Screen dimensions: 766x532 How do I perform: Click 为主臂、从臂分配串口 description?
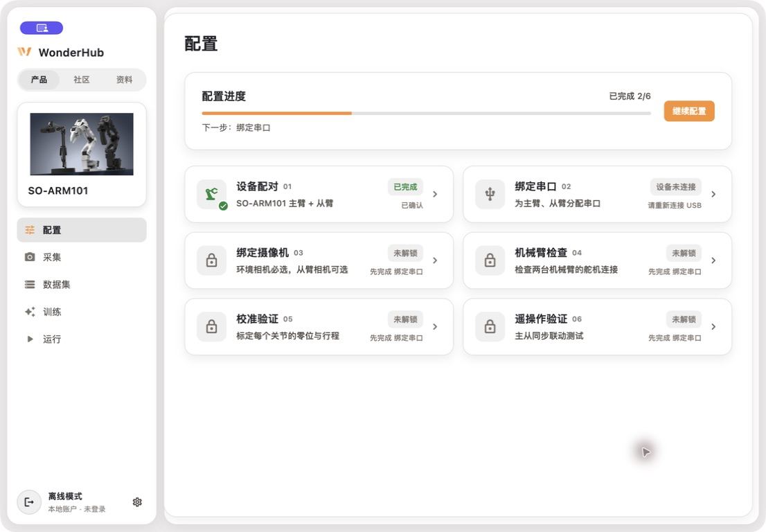[558, 203]
